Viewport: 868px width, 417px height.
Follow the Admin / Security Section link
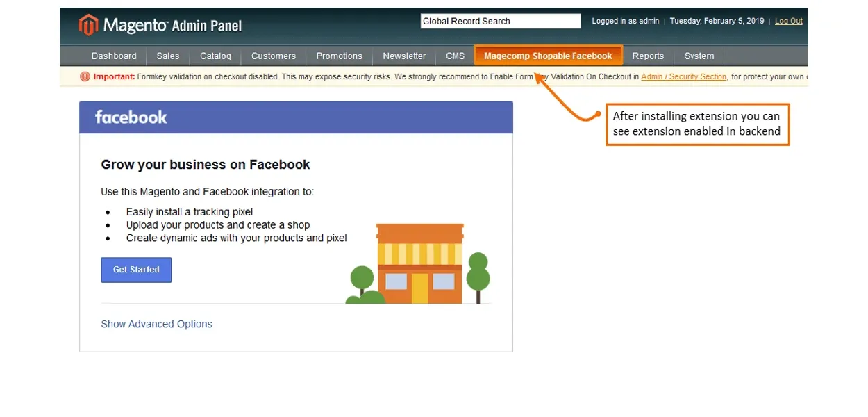683,77
